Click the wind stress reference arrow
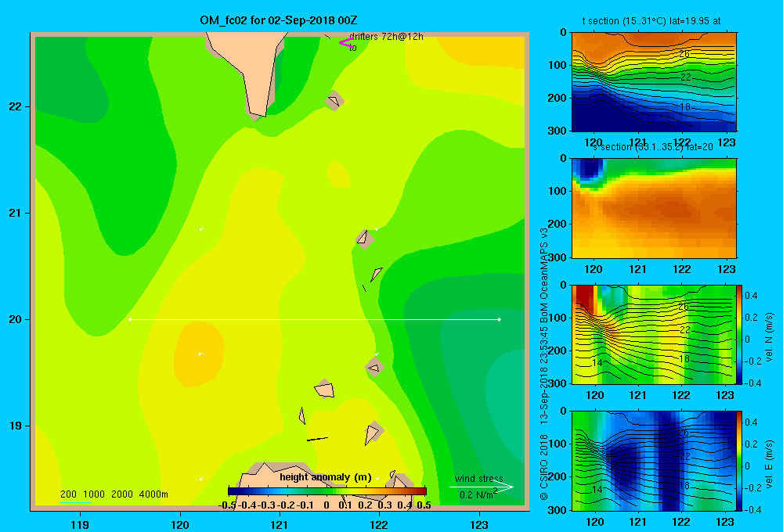783x532 pixels. click(481, 487)
